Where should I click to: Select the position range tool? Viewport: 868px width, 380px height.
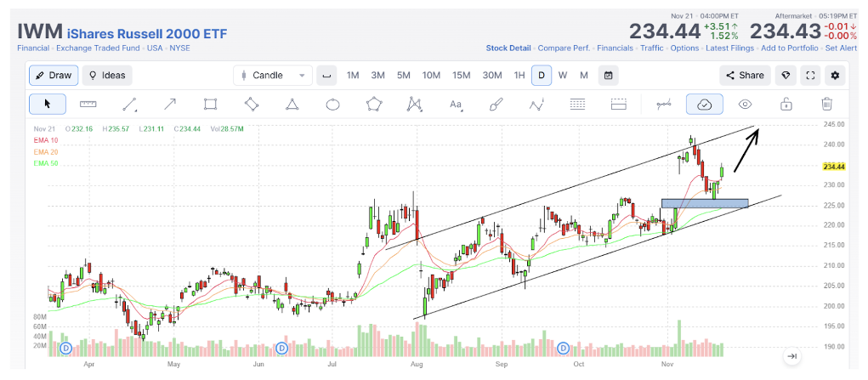pyautogui.click(x=618, y=105)
